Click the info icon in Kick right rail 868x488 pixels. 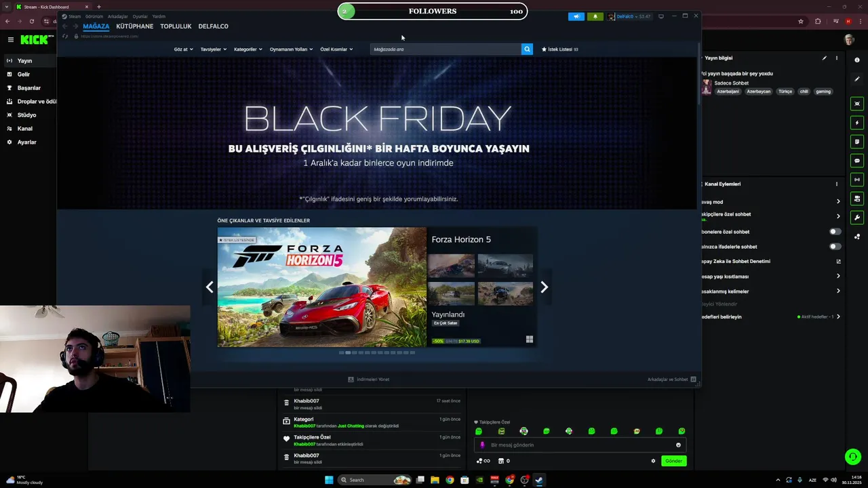(857, 60)
